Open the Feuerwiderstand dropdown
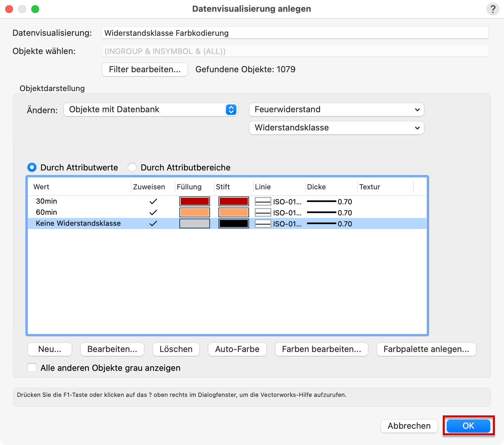 [336, 110]
